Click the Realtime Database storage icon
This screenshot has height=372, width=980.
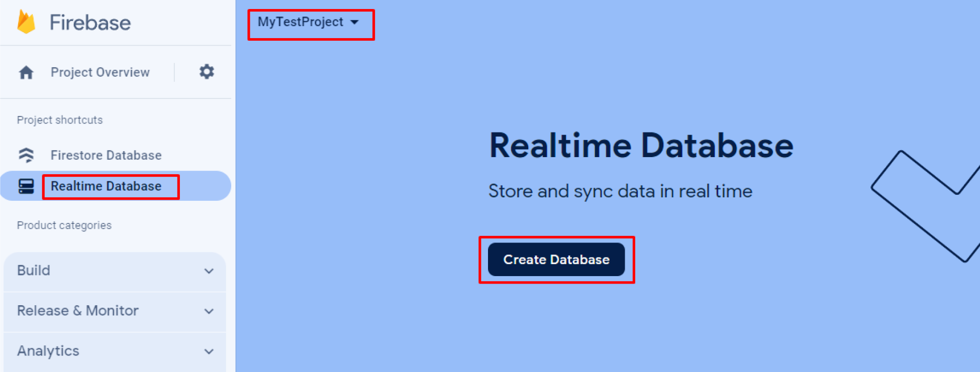[26, 186]
